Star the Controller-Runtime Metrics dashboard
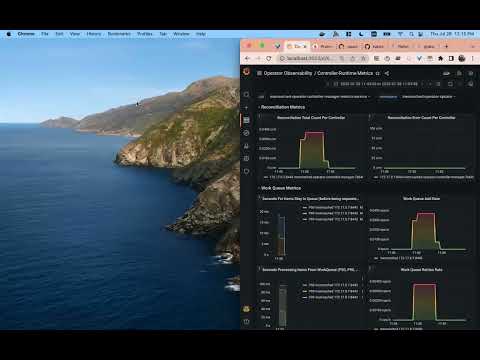This screenshot has width=480, height=360. 378,73
